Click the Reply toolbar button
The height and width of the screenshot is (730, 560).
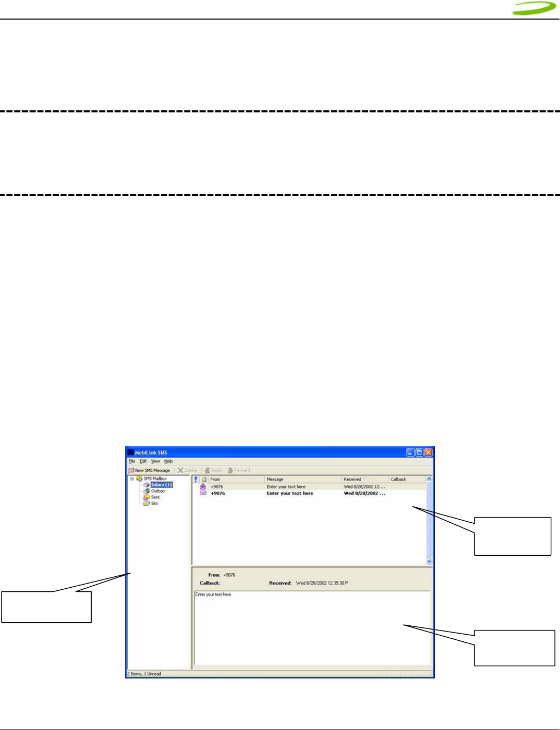(x=213, y=470)
